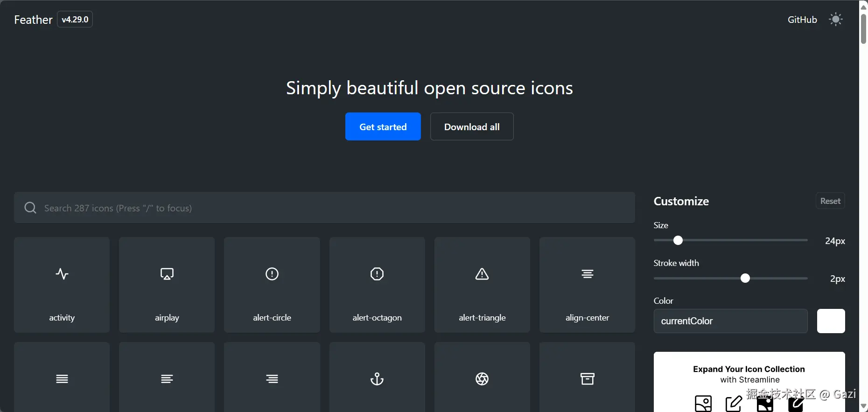This screenshot has height=412, width=868.
Task: Open the white color picker swatch
Action: coord(831,321)
